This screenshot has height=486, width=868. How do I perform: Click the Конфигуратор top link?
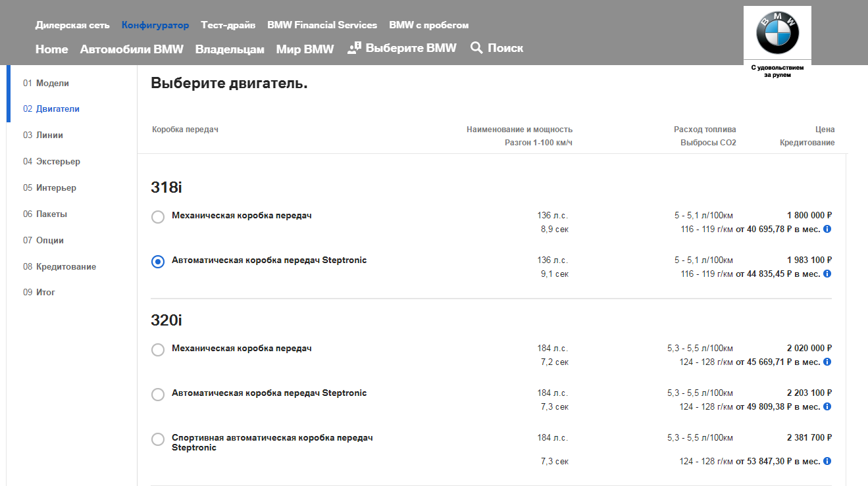point(155,25)
